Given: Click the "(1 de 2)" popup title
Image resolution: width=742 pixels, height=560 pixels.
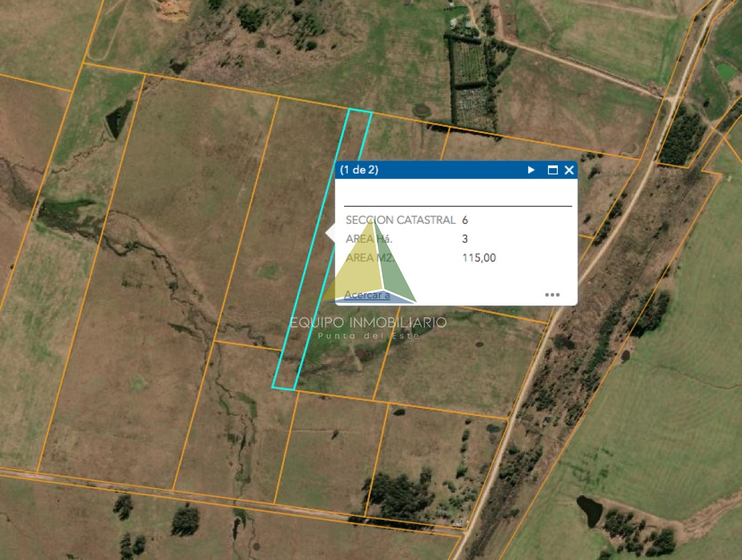Looking at the screenshot, I should [x=359, y=170].
